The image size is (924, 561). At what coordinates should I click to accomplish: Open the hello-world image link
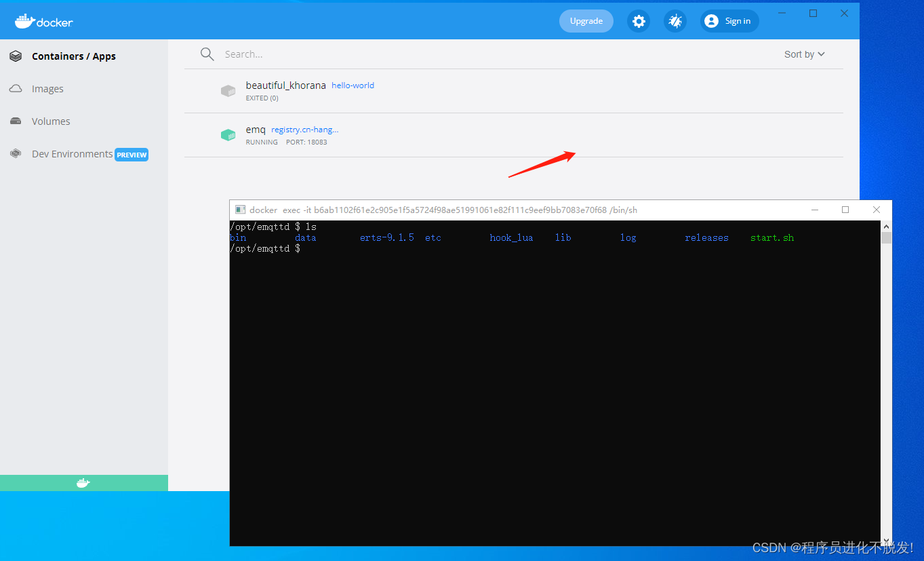coord(353,85)
